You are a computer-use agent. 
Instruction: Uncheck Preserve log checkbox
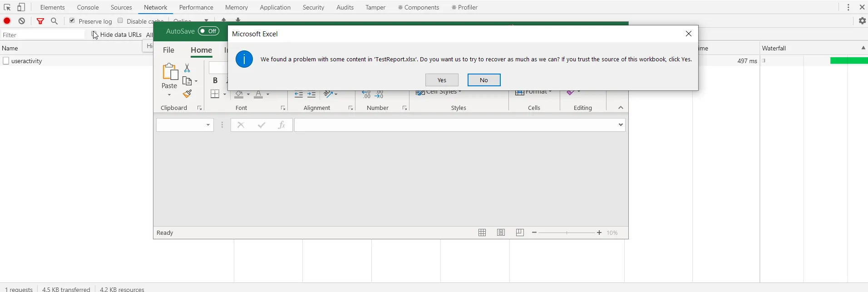coord(72,20)
